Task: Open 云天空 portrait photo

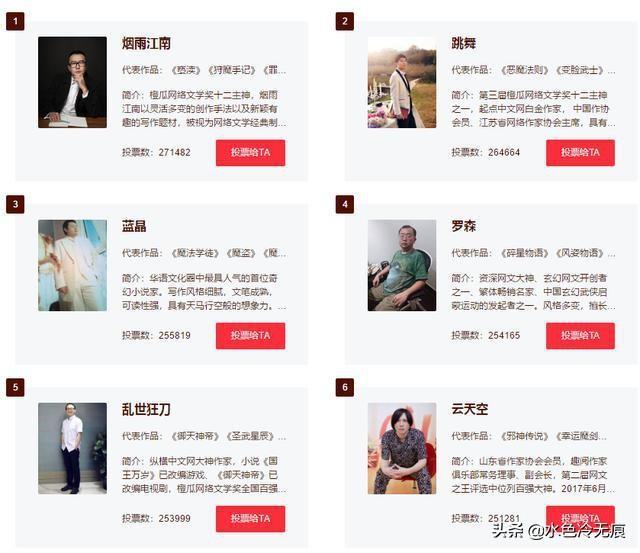Action: tap(402, 449)
